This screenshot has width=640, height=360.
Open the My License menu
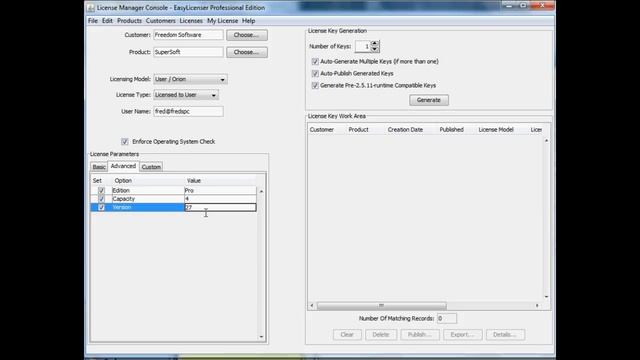click(222, 21)
